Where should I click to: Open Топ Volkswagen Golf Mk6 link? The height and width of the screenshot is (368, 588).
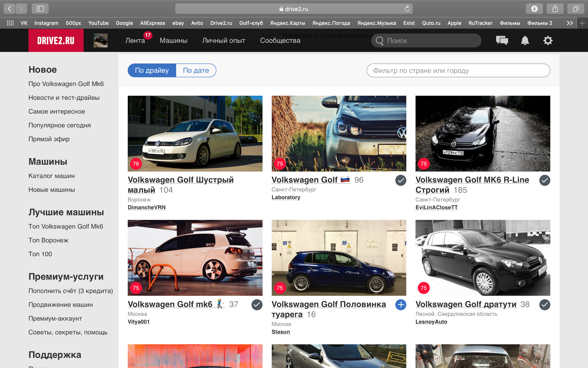pyautogui.click(x=66, y=227)
